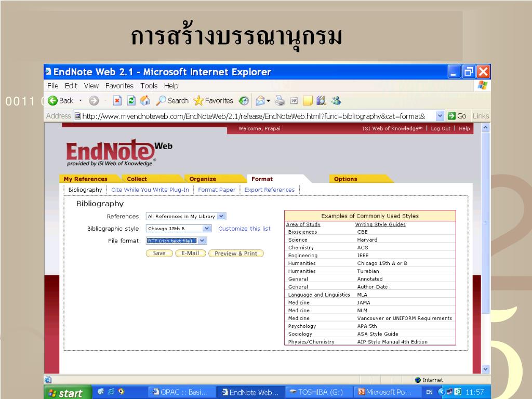532x399 pixels.
Task: Click the Writing Style Guides column header
Action: [x=380, y=224]
